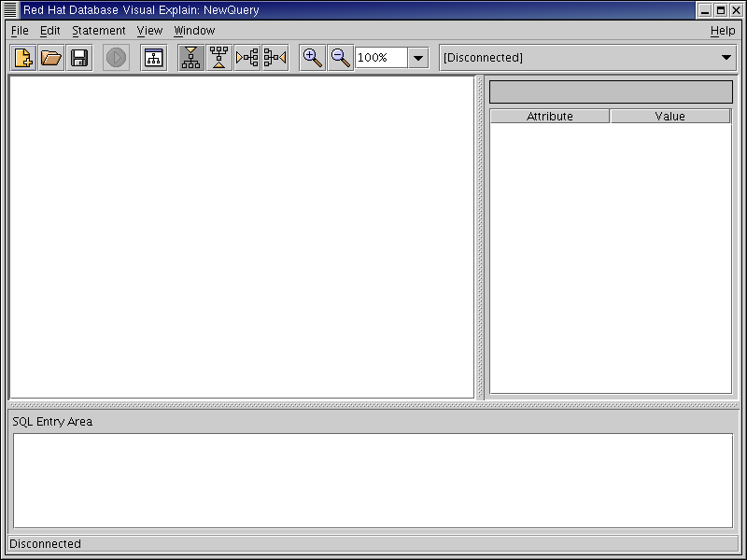Expand the zoom percentage dropdown arrow
The width and height of the screenshot is (747, 560).
(418, 58)
